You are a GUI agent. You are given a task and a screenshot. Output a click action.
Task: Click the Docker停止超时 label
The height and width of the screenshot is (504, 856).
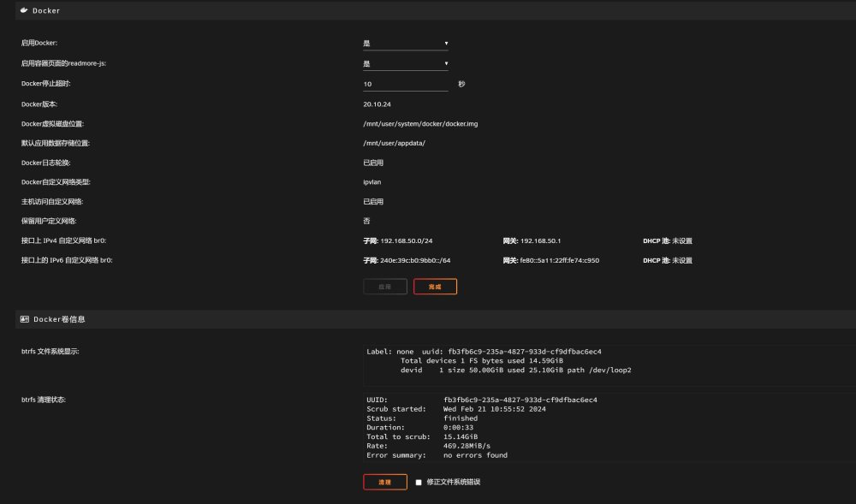pyautogui.click(x=46, y=84)
